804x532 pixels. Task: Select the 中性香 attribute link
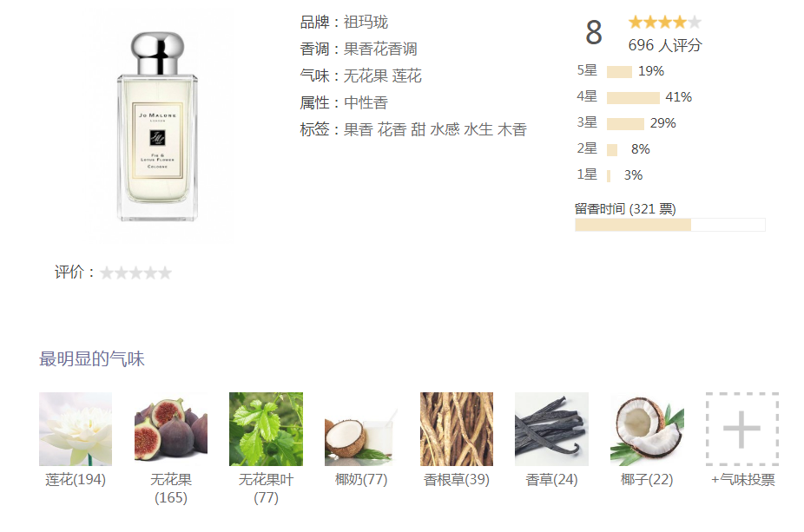[x=366, y=102]
